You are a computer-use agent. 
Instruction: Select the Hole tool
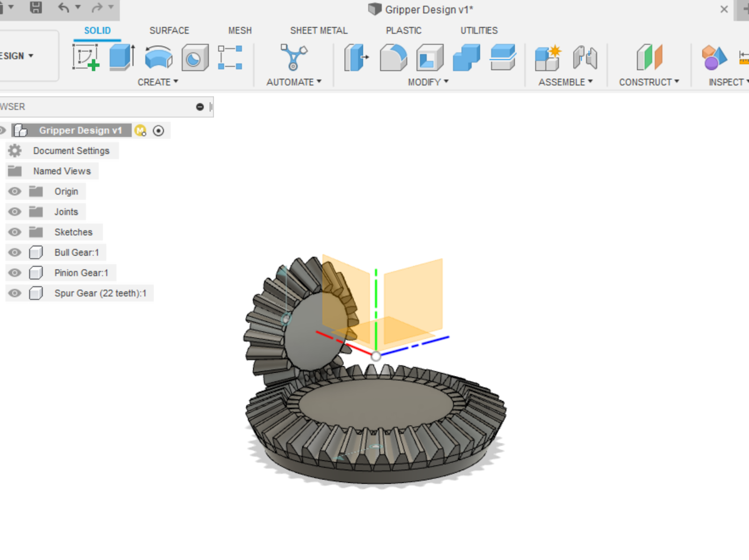pyautogui.click(x=195, y=58)
